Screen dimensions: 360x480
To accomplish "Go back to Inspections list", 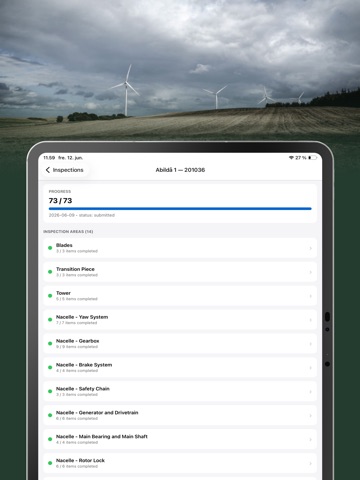I will [x=65, y=170].
